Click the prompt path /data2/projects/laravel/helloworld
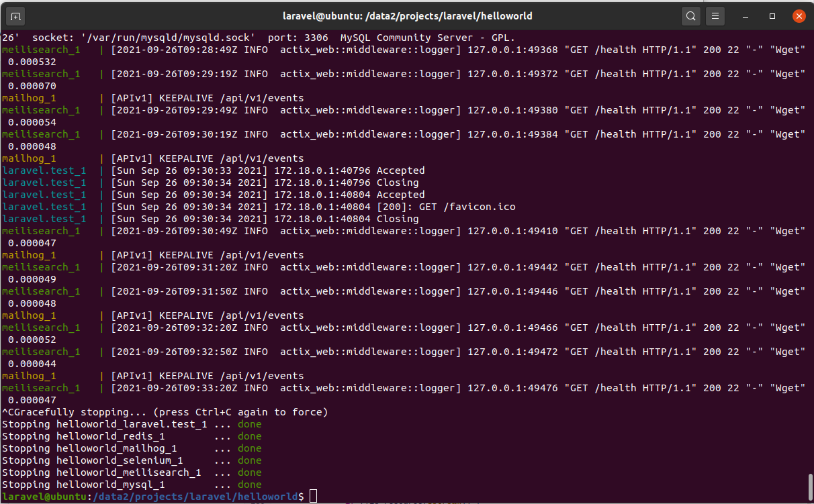 195,497
